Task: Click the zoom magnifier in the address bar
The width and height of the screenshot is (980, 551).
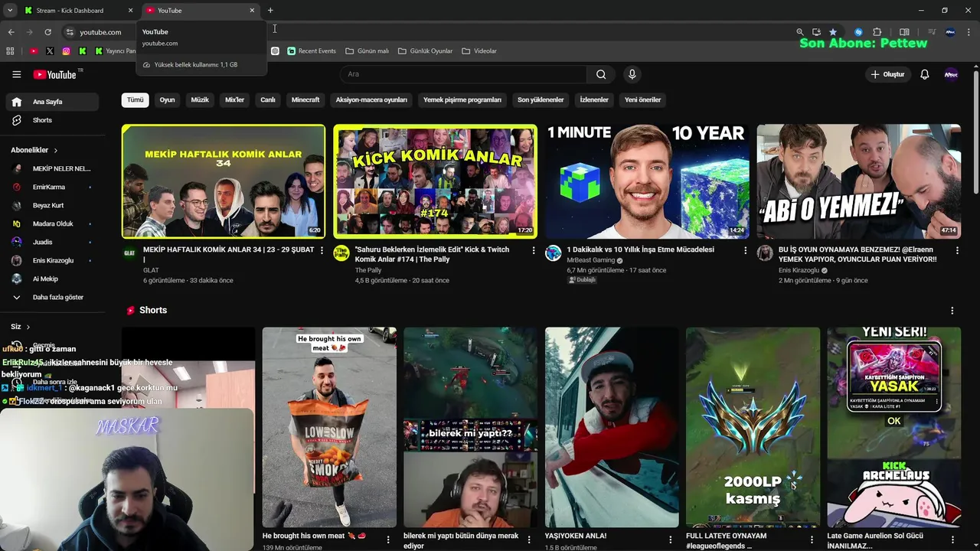Action: 799,32
